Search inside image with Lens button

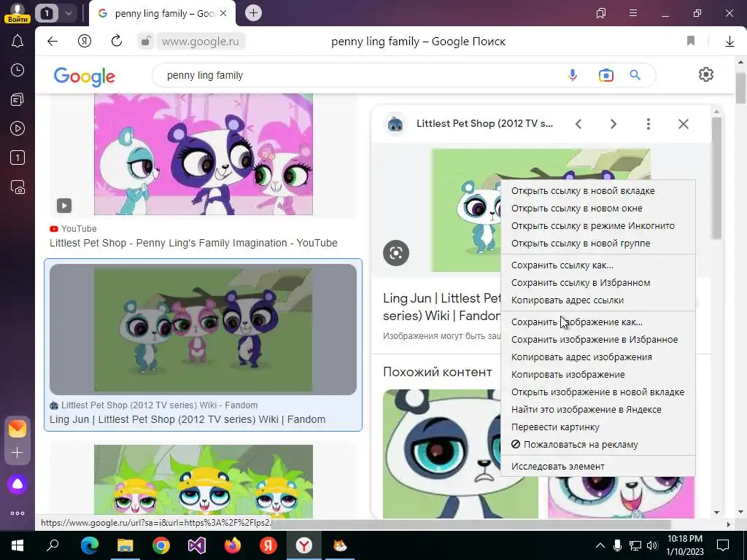coord(396,253)
